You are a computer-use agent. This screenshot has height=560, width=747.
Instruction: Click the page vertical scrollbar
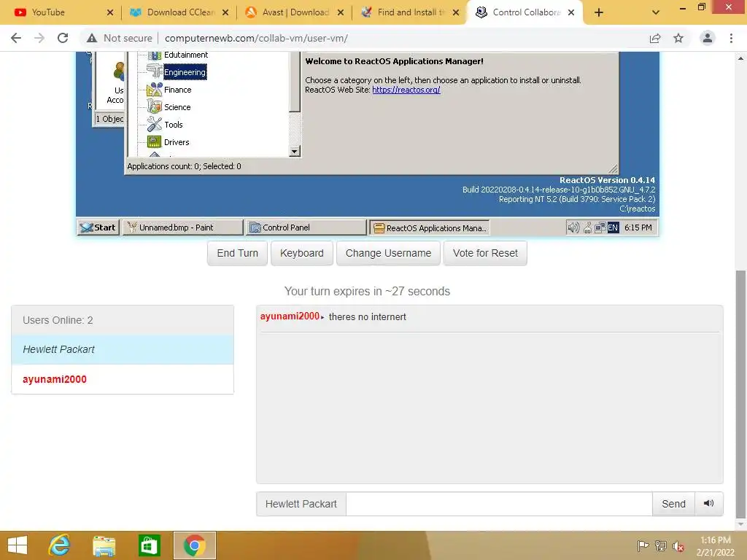coord(740,394)
